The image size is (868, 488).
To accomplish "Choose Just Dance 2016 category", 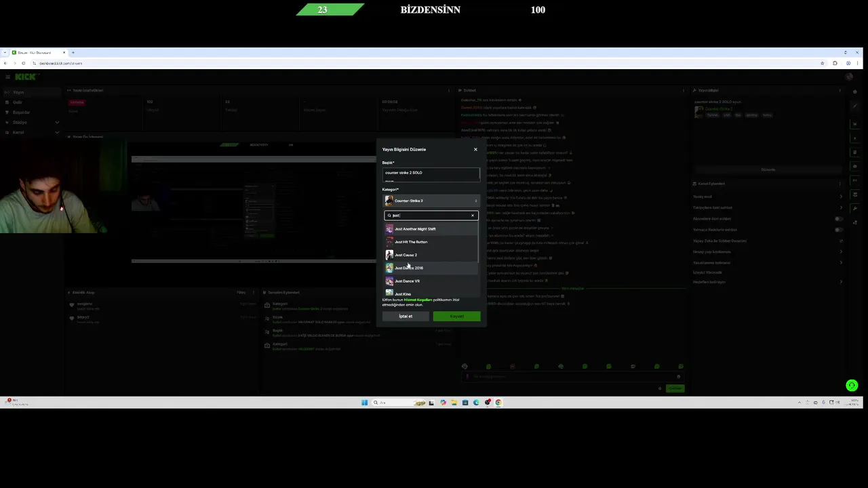I will pyautogui.click(x=430, y=268).
